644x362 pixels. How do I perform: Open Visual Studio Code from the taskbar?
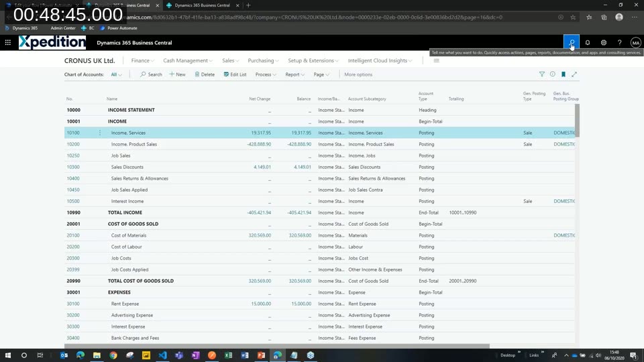(x=162, y=355)
